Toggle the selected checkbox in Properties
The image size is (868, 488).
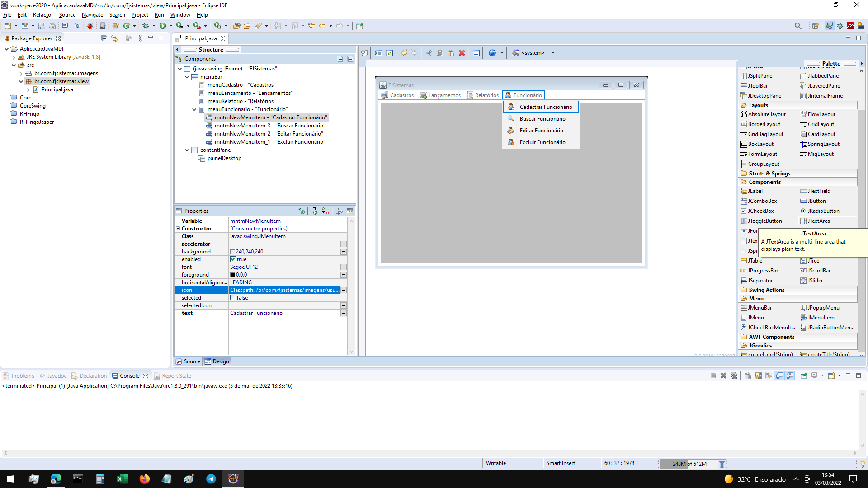point(233,298)
